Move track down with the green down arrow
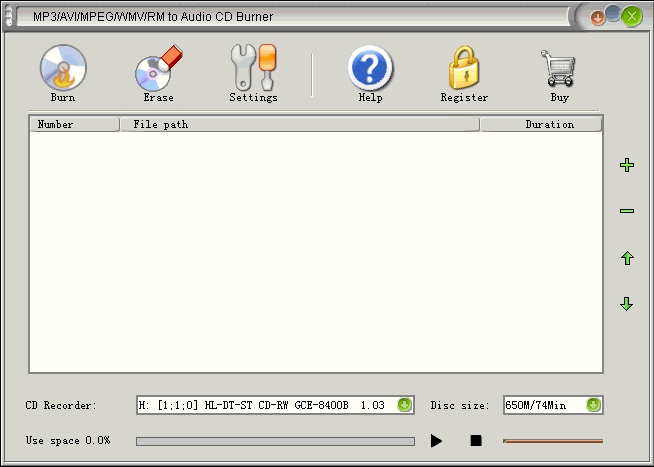This screenshot has height=467, width=654. tap(627, 304)
